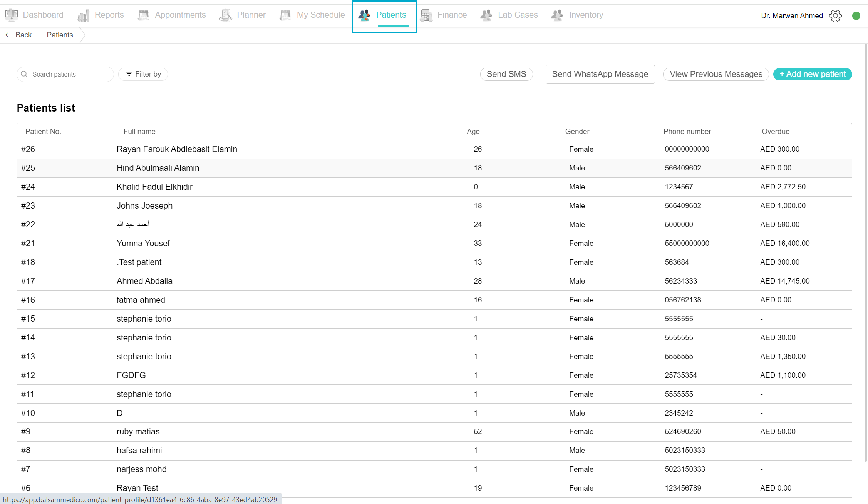Viewport: 868px width, 504px height.
Task: Switch to the Patients tab
Action: [x=384, y=16]
